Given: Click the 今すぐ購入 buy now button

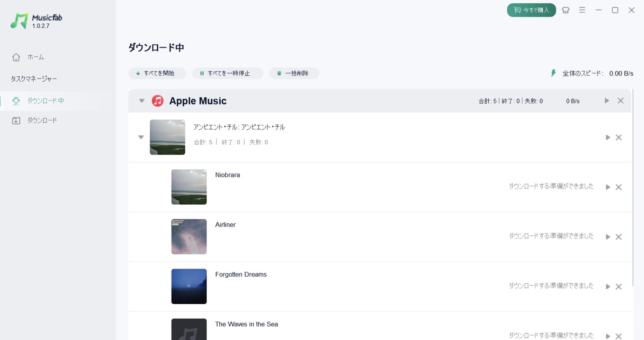Looking at the screenshot, I should 531,10.
